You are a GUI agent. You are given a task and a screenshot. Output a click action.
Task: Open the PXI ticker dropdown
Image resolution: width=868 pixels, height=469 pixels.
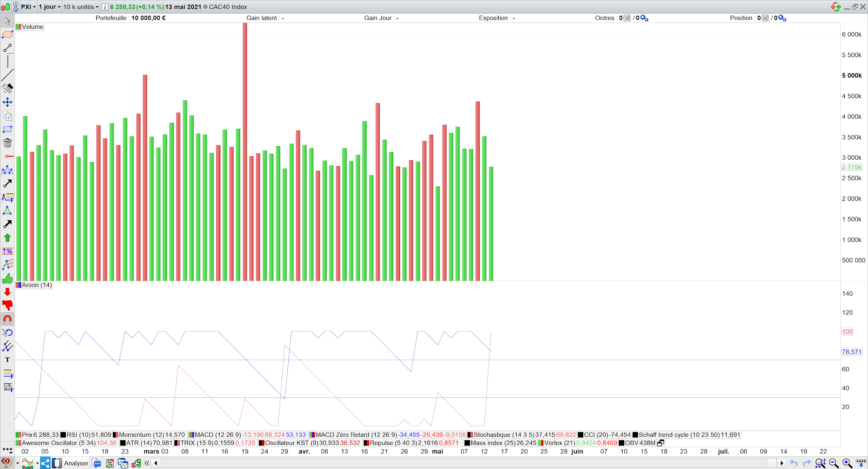pos(28,7)
